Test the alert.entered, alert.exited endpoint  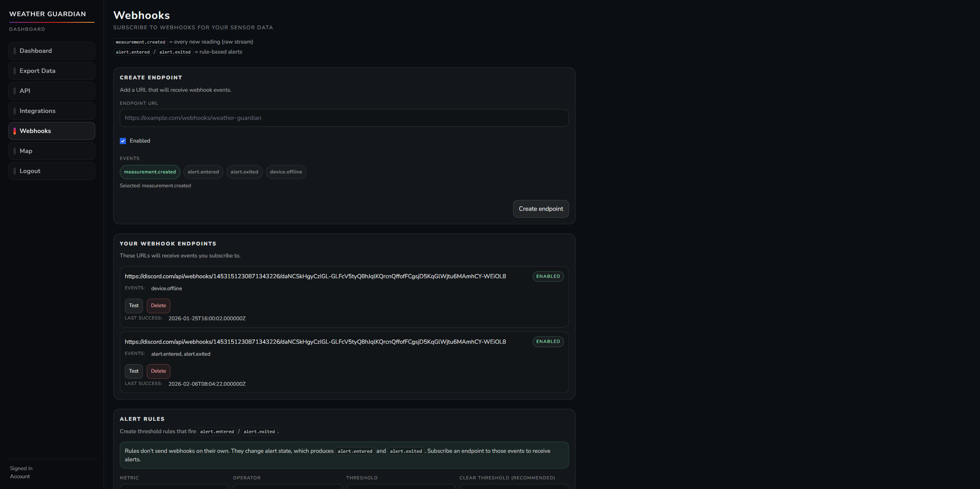pyautogui.click(x=134, y=371)
